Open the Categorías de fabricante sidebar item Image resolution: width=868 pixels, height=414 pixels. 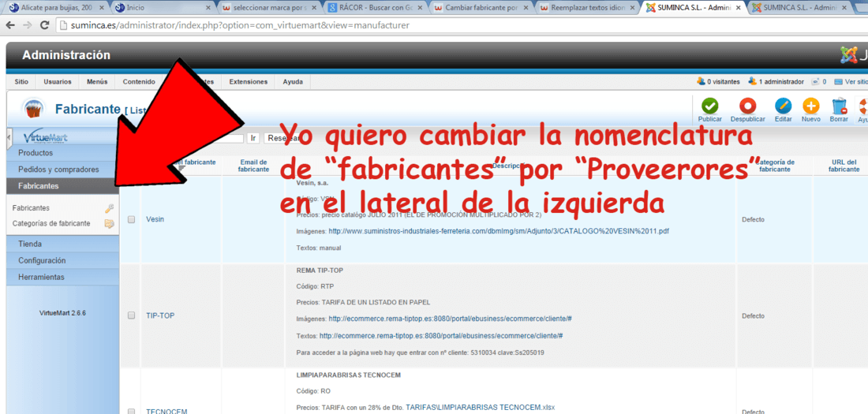[51, 224]
